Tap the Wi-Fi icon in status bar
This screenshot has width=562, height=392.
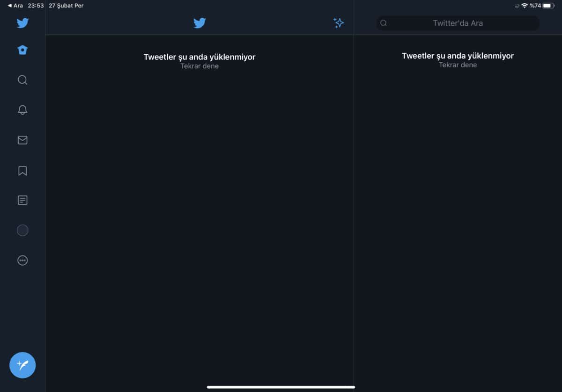(524, 6)
